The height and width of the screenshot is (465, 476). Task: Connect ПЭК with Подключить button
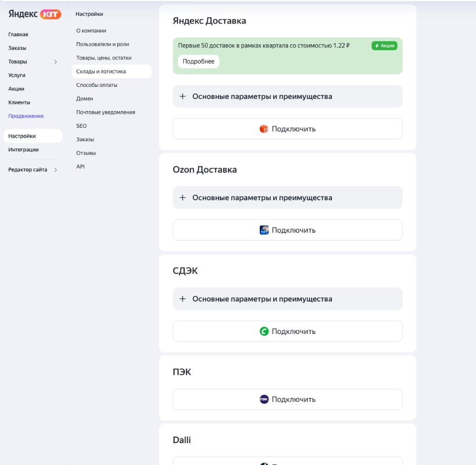click(x=287, y=400)
